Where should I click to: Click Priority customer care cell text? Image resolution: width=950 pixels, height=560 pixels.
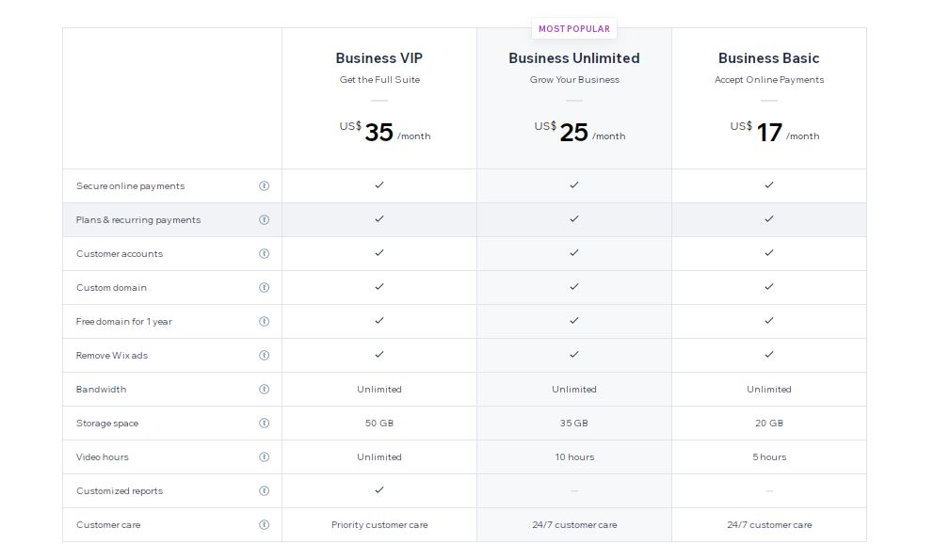[379, 525]
